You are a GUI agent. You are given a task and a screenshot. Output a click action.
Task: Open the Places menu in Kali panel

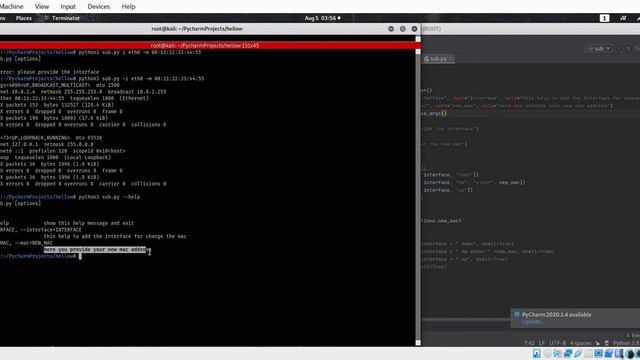point(24,18)
